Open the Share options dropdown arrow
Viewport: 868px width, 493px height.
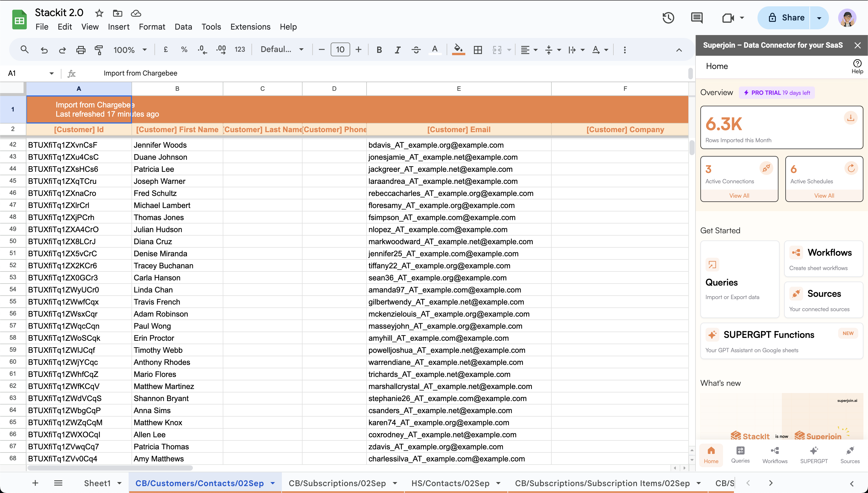[x=819, y=18]
